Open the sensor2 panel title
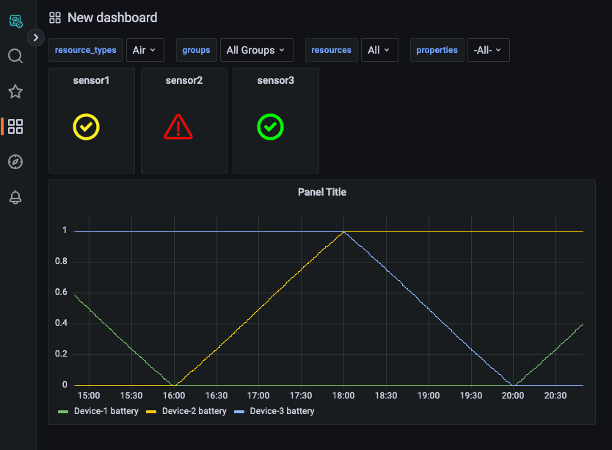 (x=184, y=80)
